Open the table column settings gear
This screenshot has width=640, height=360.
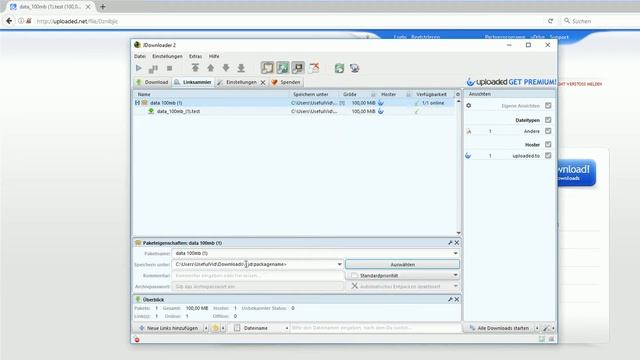[x=458, y=94]
